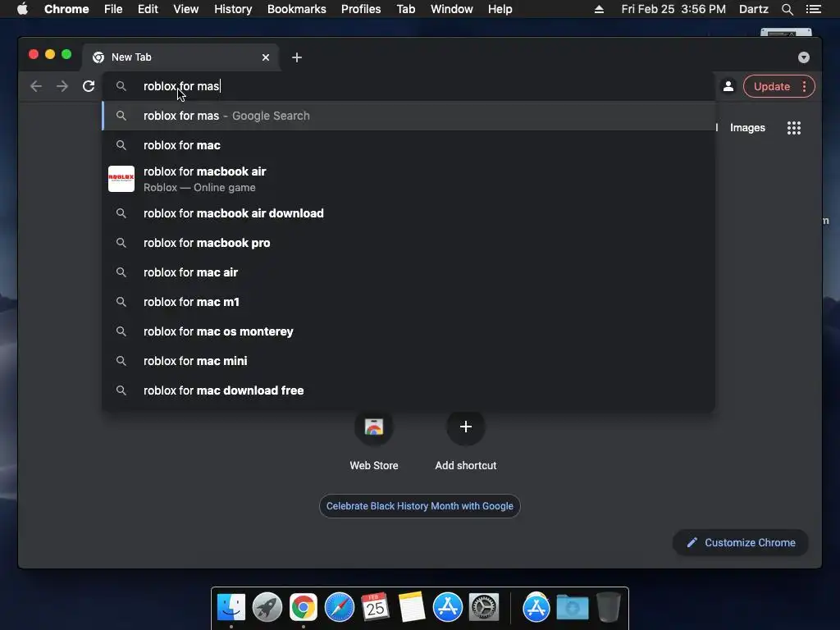Choose 'roblox for mac air' suggestion
The height and width of the screenshot is (630, 840).
click(x=409, y=272)
